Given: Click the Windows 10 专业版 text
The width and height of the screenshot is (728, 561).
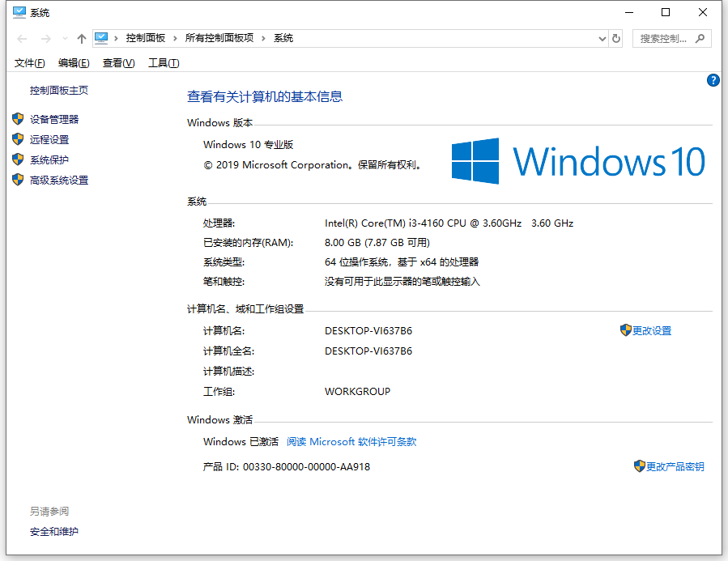Looking at the screenshot, I should coord(248,145).
